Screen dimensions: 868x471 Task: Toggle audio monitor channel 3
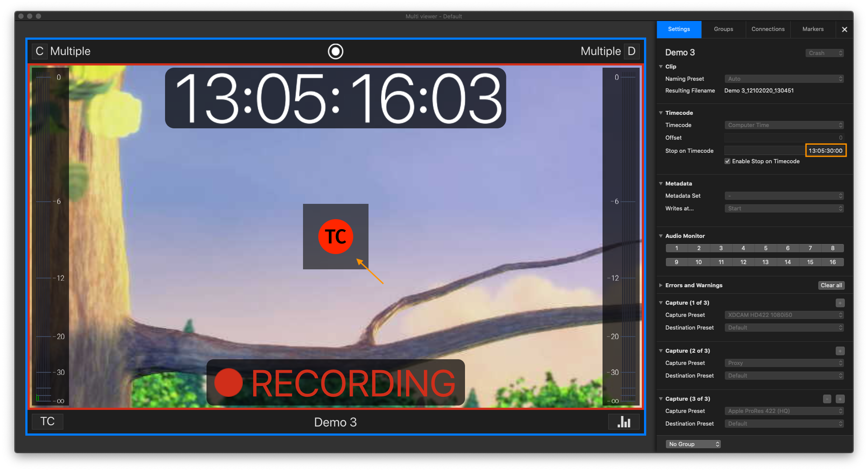pyautogui.click(x=721, y=248)
